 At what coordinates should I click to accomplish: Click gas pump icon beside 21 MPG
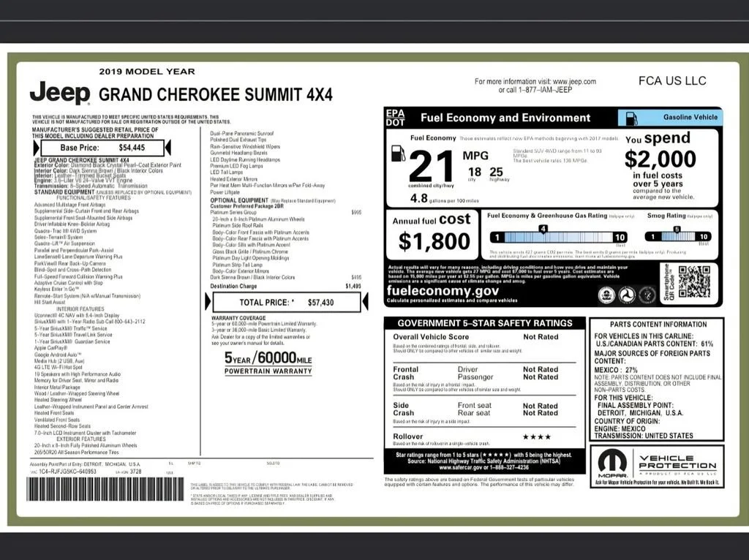pyautogui.click(x=398, y=154)
